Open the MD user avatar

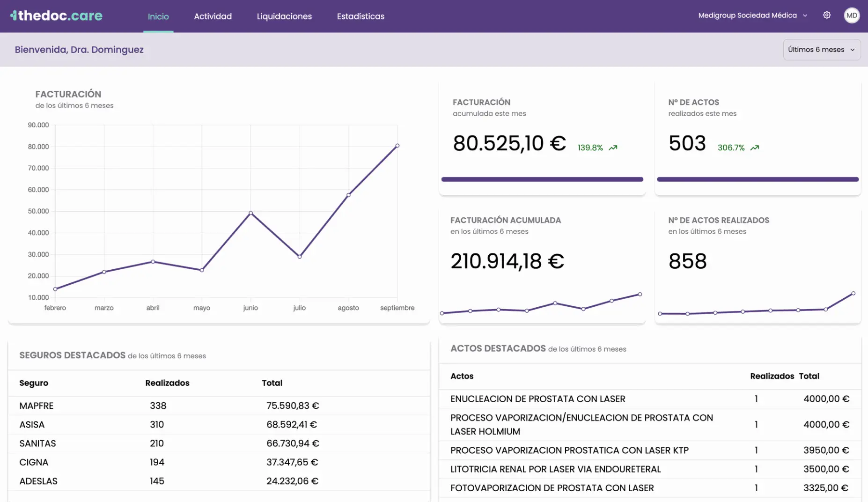[851, 15]
